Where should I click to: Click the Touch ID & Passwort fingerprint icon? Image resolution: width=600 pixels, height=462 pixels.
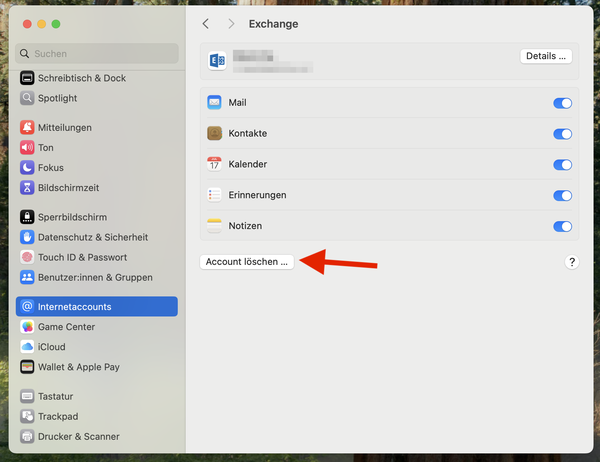point(27,257)
